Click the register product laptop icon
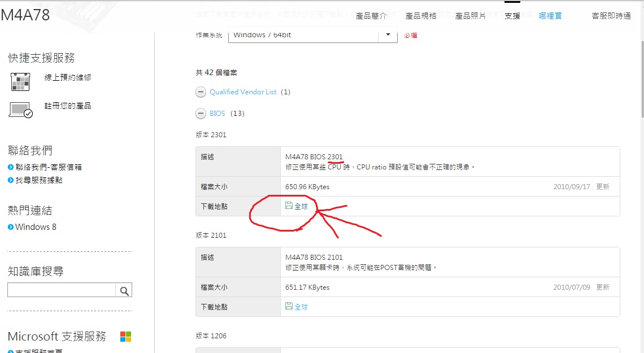The height and width of the screenshot is (353, 644). [20, 110]
